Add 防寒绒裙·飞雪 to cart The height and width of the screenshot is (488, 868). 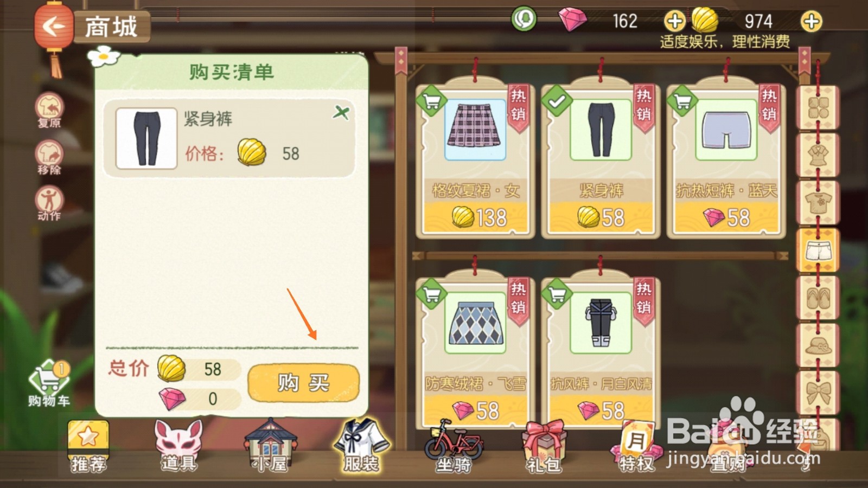click(x=431, y=294)
